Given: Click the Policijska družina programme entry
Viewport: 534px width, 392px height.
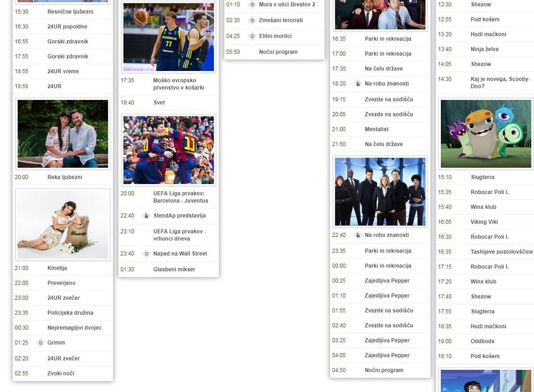Looking at the screenshot, I should coord(70,313).
